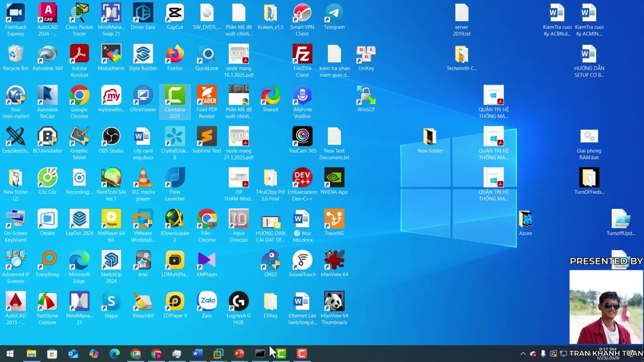The height and width of the screenshot is (362, 644).
Task: Launch ShareX from the desktop
Action: (x=270, y=99)
